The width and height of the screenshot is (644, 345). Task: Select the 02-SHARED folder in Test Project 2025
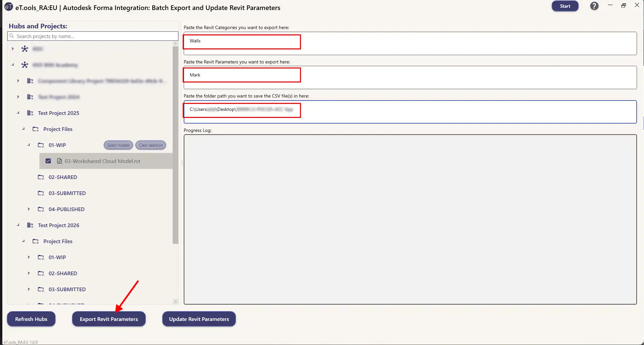(63, 177)
